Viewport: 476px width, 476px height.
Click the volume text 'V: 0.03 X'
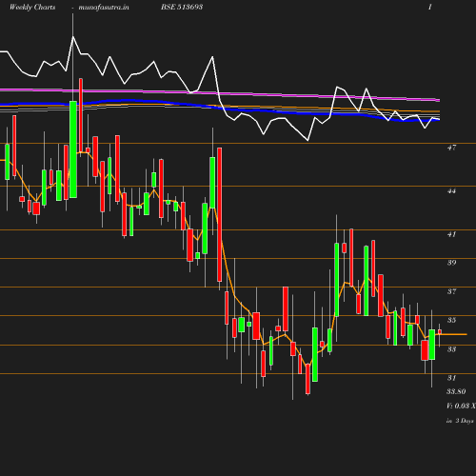[x=461, y=406]
